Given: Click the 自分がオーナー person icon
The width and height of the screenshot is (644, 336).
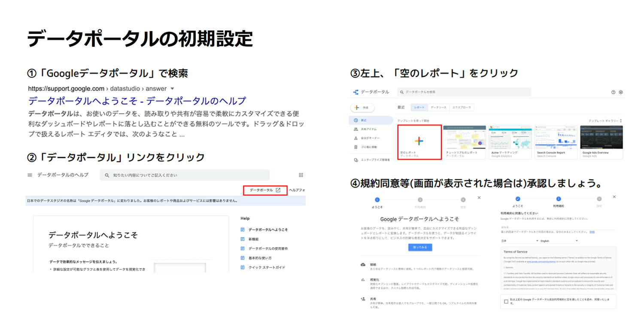Looking at the screenshot, I should coord(356,138).
